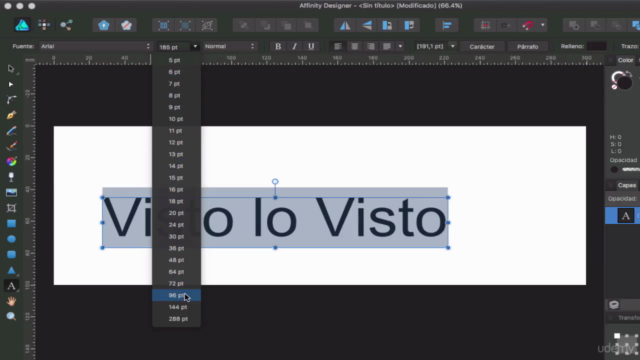Click the rotation handle above text

pyautogui.click(x=275, y=182)
